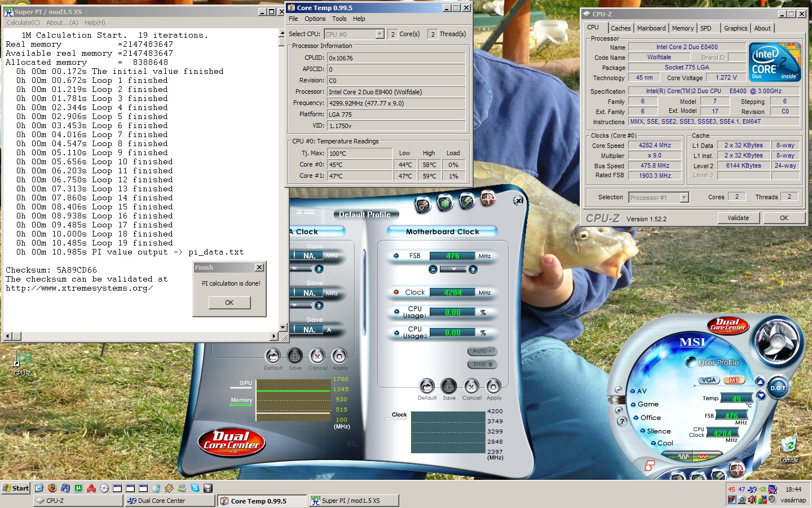Click Default icon under Motherboard Clock
The height and width of the screenshot is (508, 812).
tap(427, 386)
